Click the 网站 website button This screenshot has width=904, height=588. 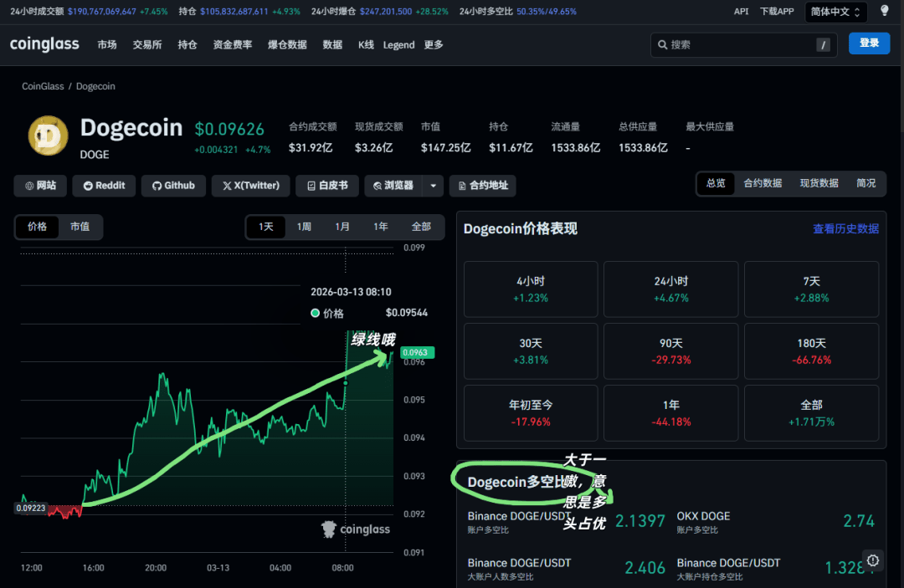point(40,186)
